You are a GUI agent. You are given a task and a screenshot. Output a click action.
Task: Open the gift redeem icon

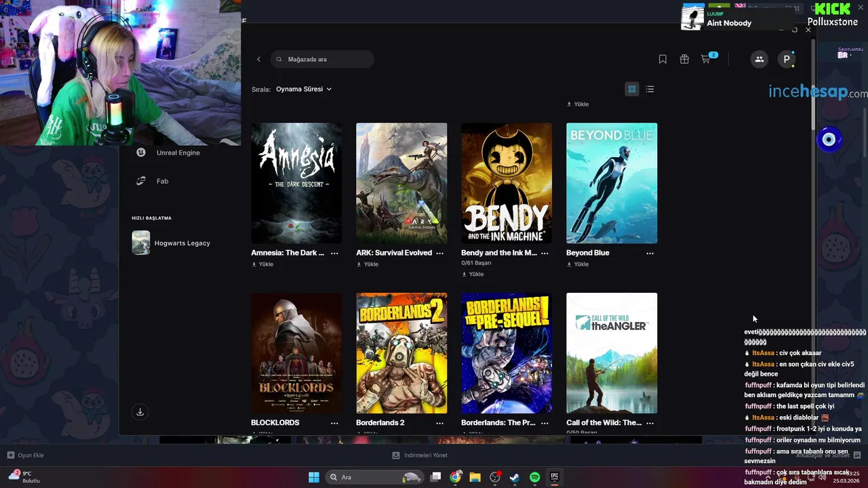coord(684,60)
